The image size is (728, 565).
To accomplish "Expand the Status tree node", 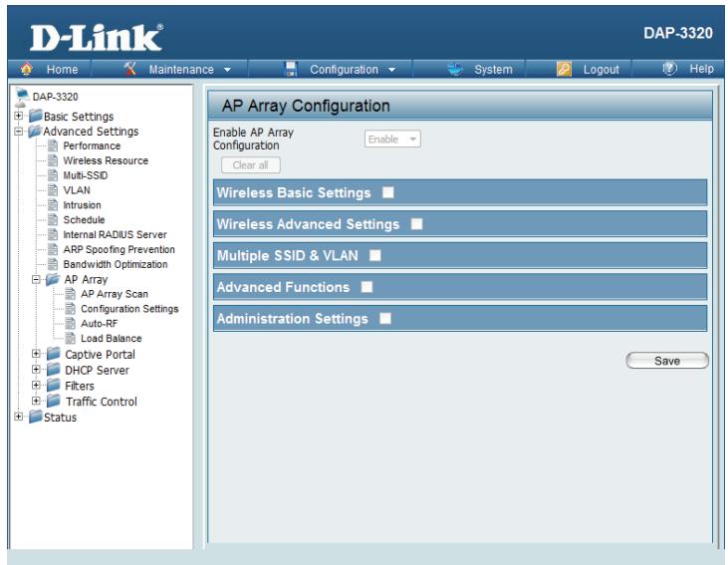I will click(x=18, y=417).
